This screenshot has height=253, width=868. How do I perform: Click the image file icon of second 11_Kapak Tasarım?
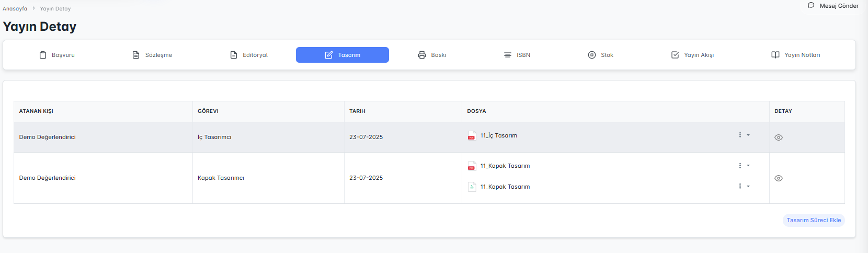(472, 187)
